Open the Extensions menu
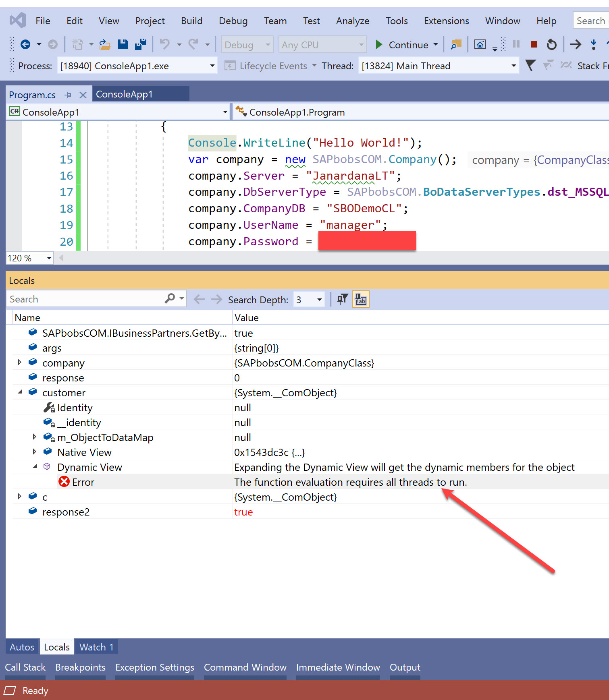 coord(446,21)
